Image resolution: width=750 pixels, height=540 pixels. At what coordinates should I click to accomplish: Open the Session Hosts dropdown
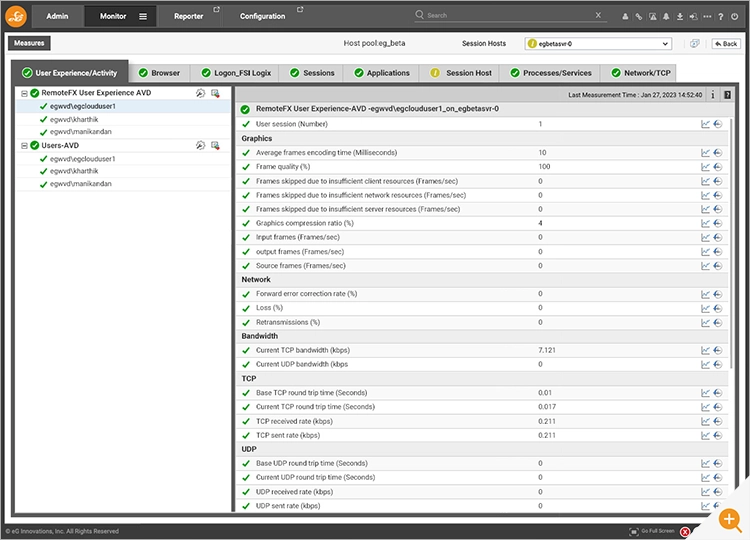598,44
